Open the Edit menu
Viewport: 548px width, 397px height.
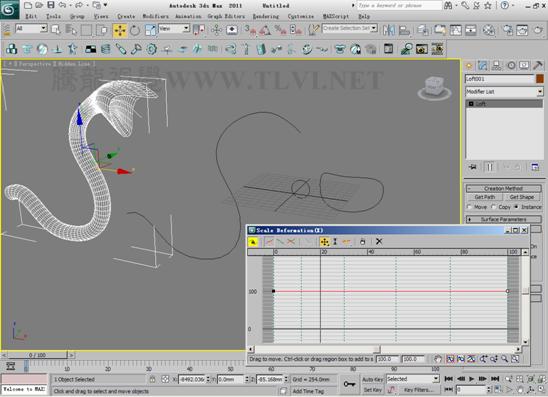pyautogui.click(x=31, y=16)
